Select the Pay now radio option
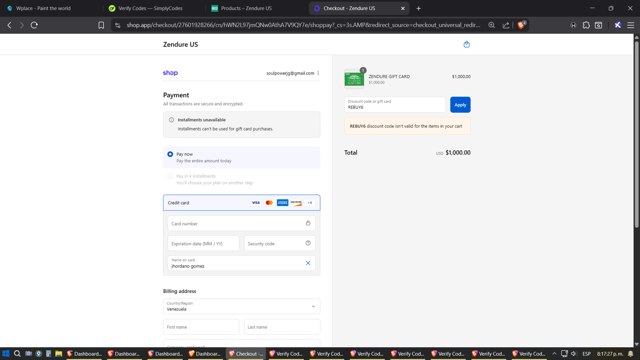Screen dimensions: 640x360 pos(170,154)
